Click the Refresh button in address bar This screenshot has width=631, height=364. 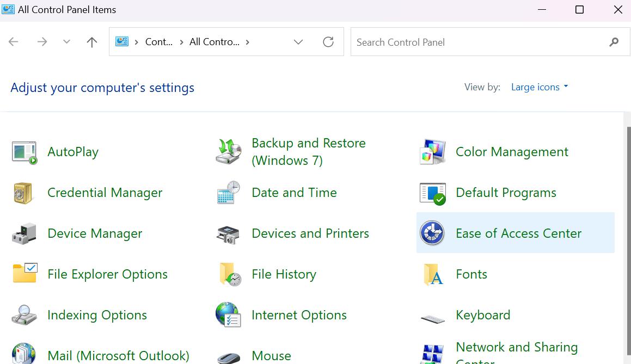pos(328,42)
